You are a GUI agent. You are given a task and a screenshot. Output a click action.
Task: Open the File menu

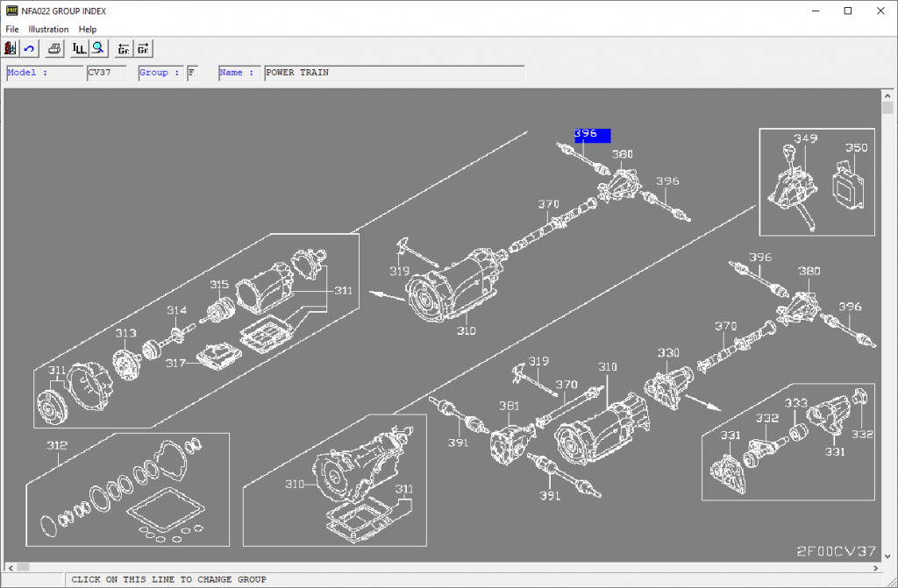(11, 29)
